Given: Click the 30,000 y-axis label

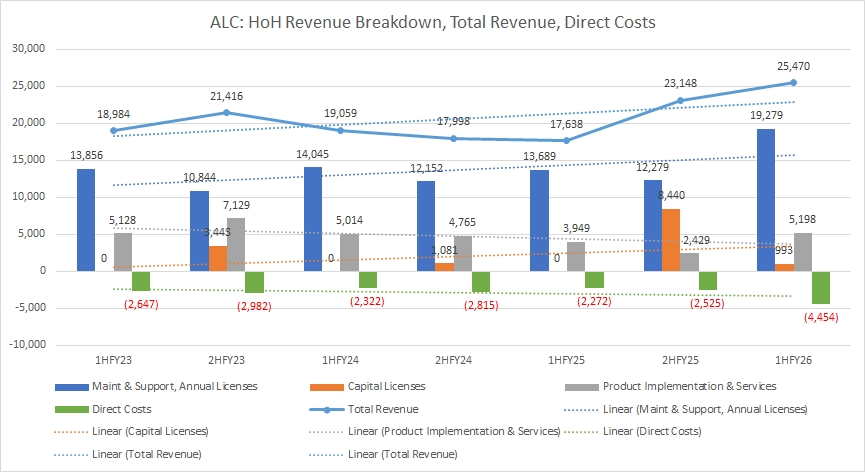Looking at the screenshot, I should click(x=36, y=49).
